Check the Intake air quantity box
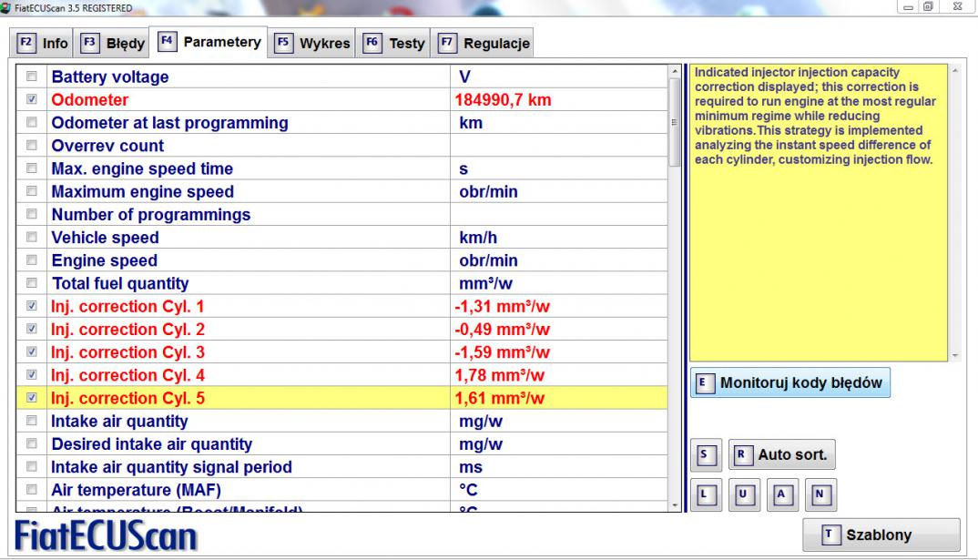The height and width of the screenshot is (560, 978). pos(31,421)
